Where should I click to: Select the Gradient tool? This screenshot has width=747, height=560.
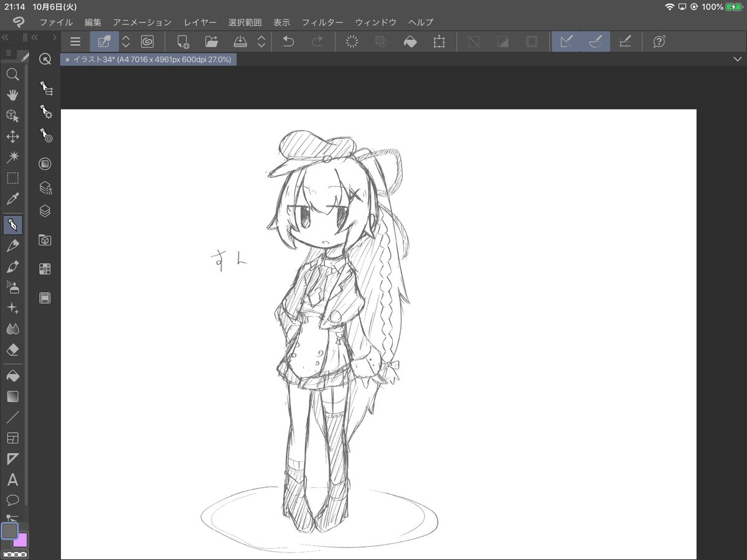tap(12, 396)
